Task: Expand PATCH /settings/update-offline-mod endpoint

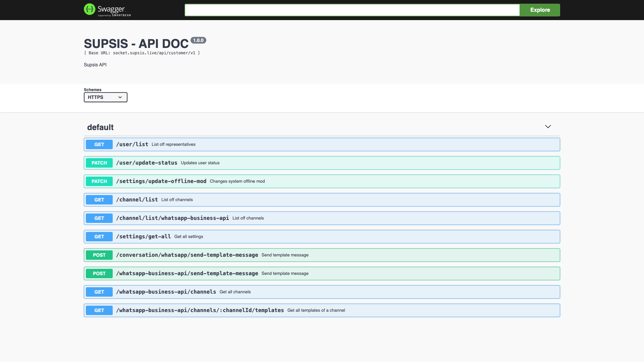Action: (322, 181)
